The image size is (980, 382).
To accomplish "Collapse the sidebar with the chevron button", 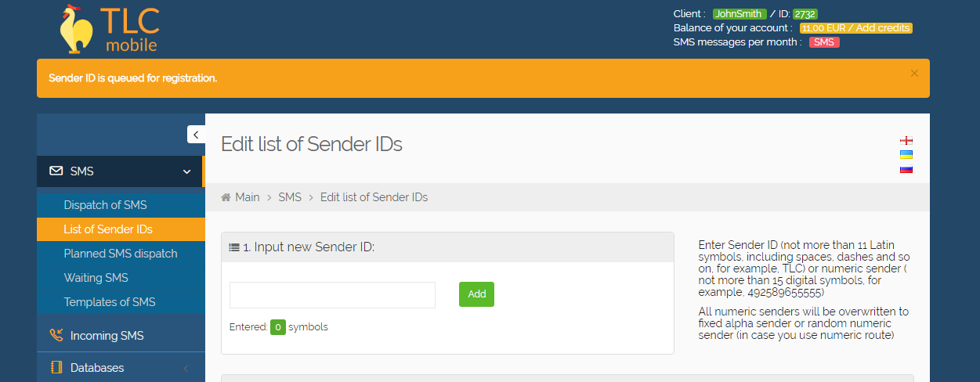I will click(x=196, y=135).
